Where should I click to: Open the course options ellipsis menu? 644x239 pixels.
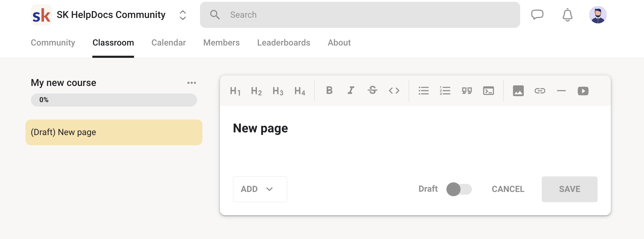pos(192,83)
